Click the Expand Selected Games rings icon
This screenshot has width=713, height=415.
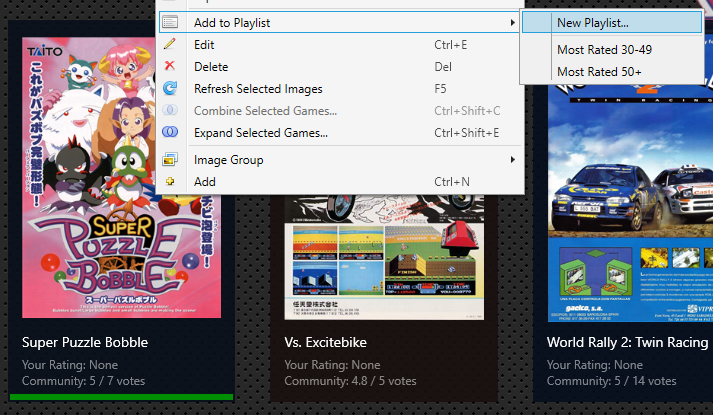[170, 132]
